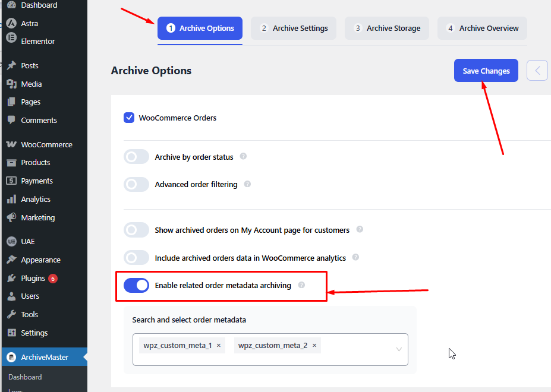
Task: Click the Comments bubble icon
Action: point(12,120)
